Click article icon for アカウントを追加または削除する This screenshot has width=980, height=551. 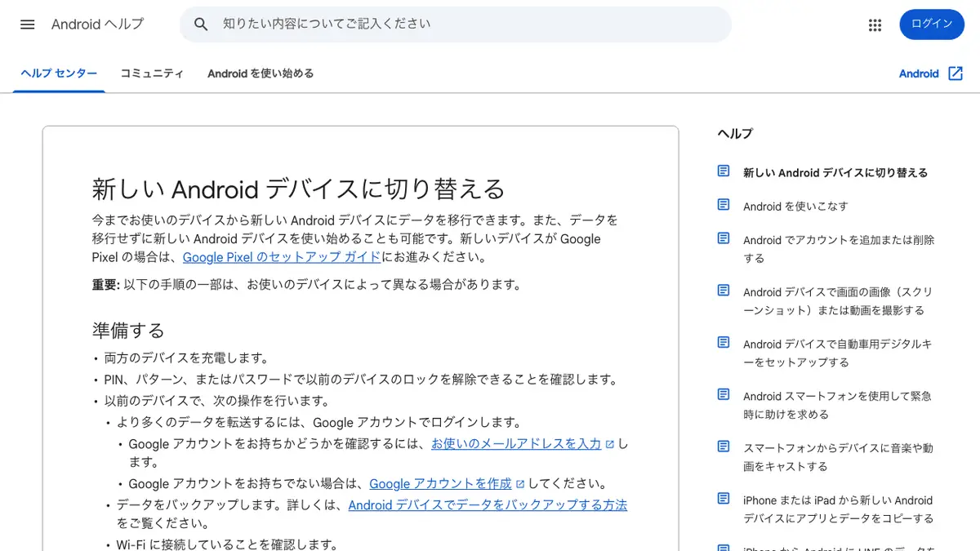click(724, 238)
